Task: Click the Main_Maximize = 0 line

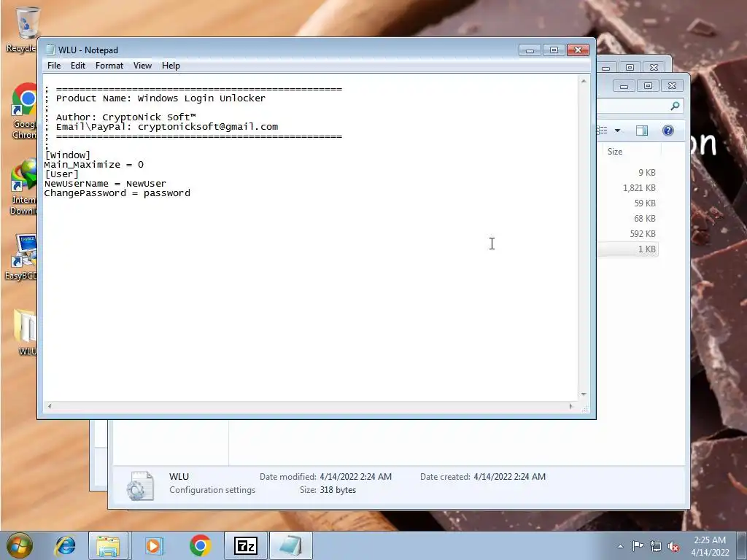Action: click(x=94, y=164)
